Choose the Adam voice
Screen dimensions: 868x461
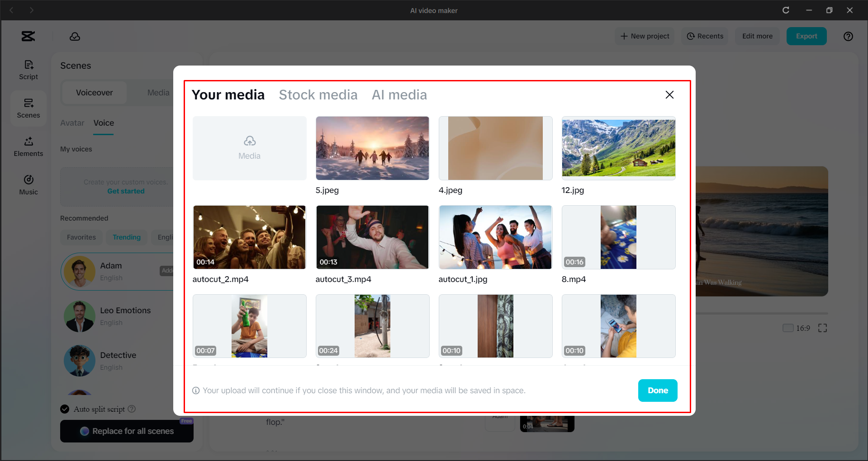click(118, 272)
